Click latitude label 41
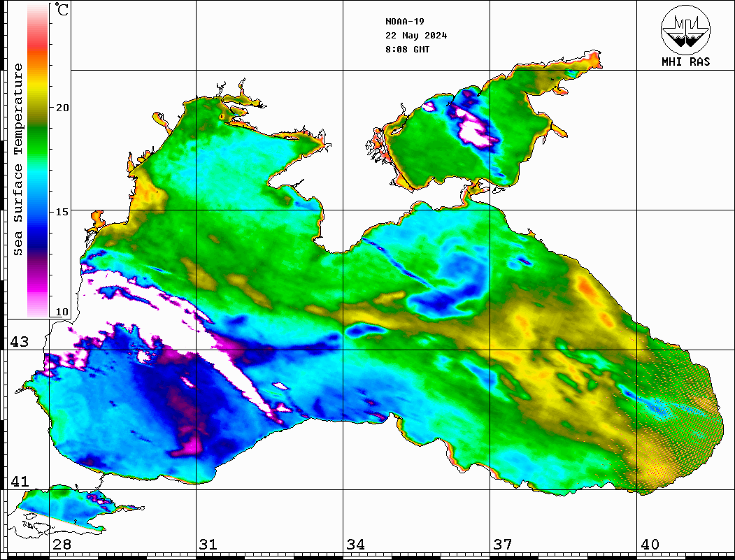Viewport: 735px width, 560px height. [20, 481]
